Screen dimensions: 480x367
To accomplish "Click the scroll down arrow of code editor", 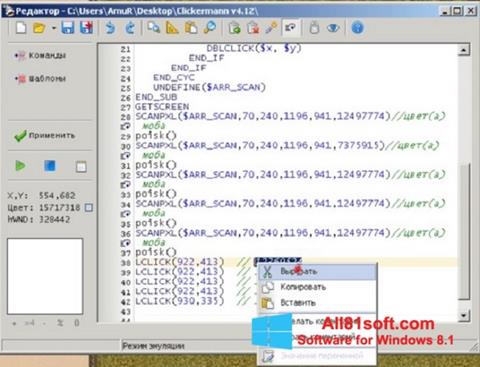I will [x=464, y=315].
